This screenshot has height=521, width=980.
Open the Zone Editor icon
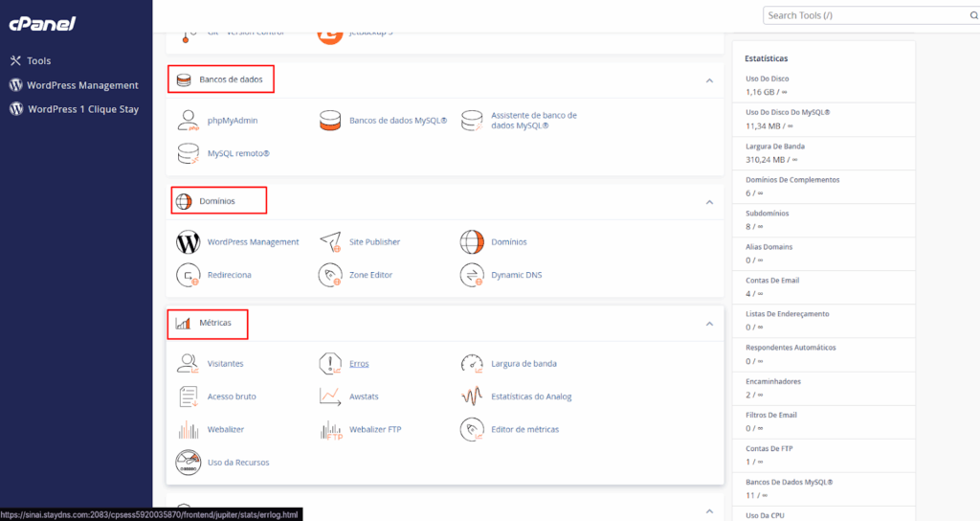[x=331, y=275]
